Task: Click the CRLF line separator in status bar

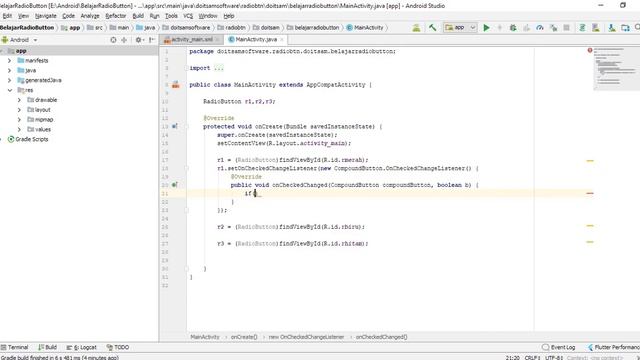Action: point(532,358)
